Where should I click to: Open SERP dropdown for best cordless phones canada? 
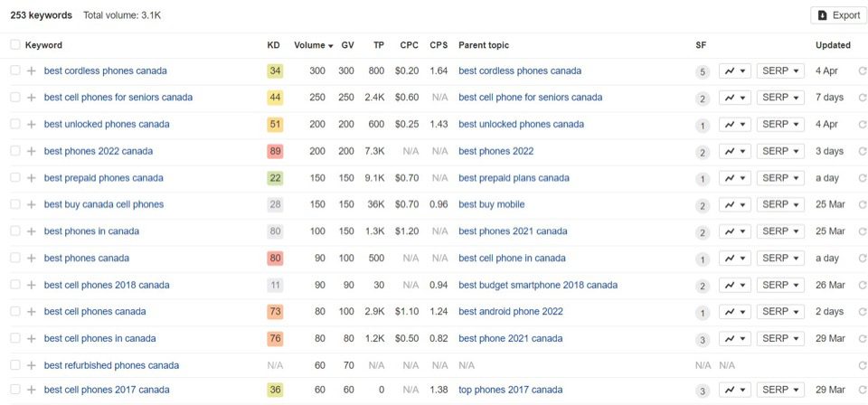(781, 71)
